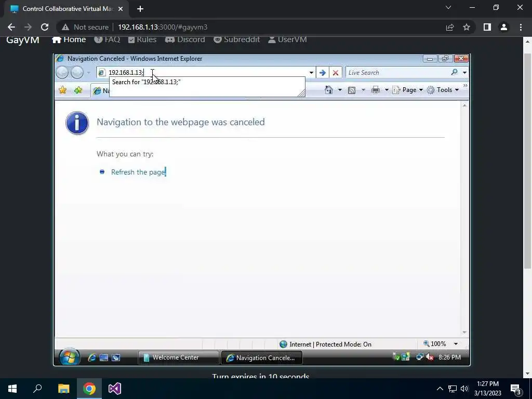Open Windows taskbar search

point(37,389)
